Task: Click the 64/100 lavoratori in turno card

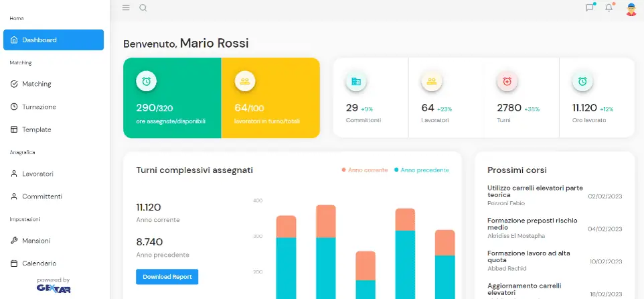Action: [270, 98]
